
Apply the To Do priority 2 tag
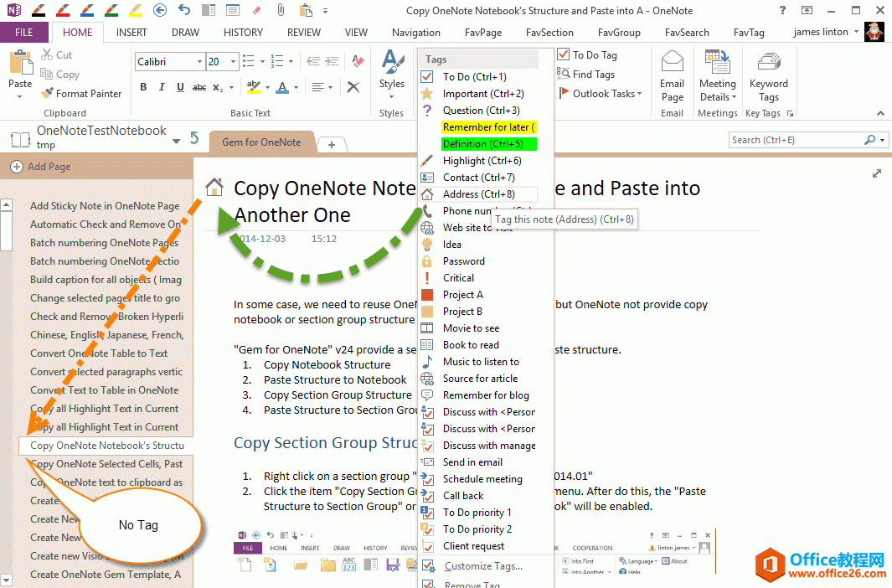tap(477, 529)
